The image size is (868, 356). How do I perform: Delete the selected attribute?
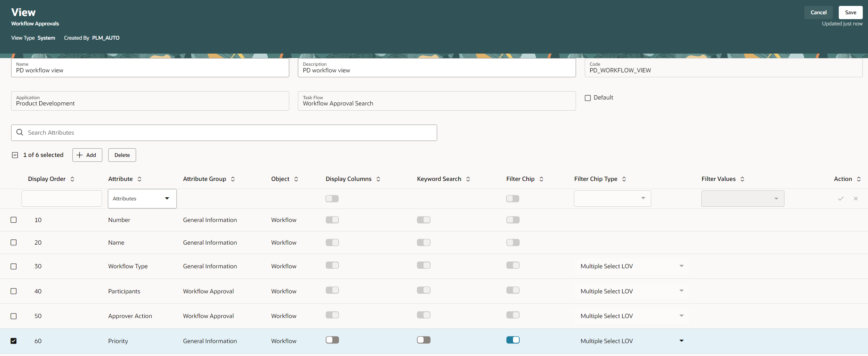[x=122, y=155]
